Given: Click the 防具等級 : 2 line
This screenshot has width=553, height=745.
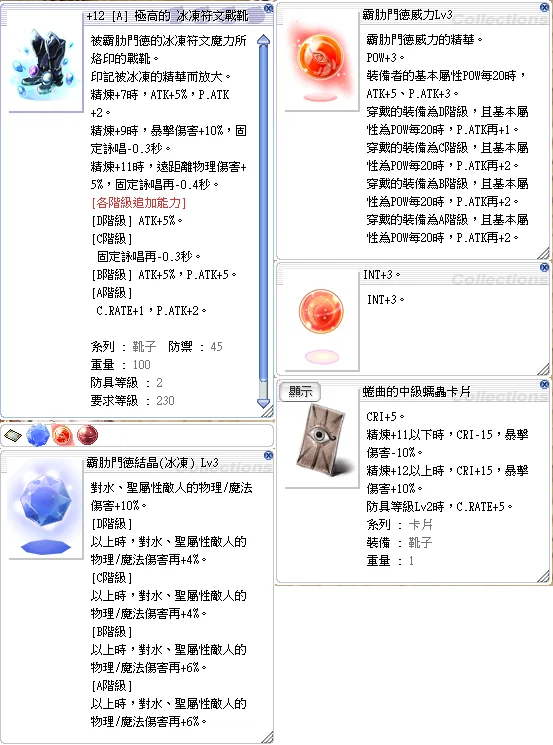Looking at the screenshot, I should (127, 383).
